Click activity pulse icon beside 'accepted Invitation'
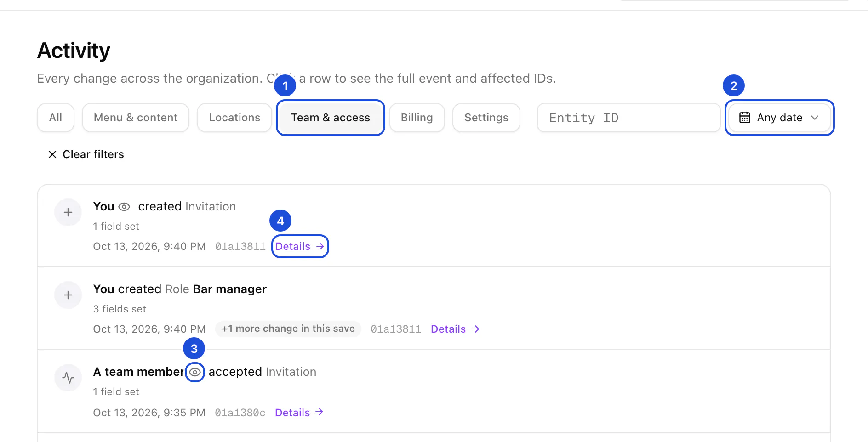 [x=68, y=378]
